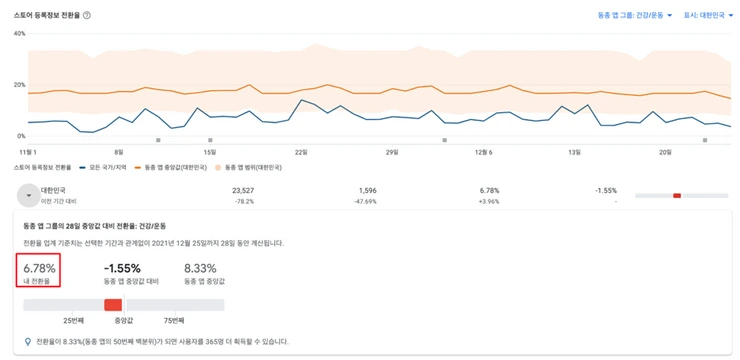Click the 8.33% 동종 앱 중앙값 value
This screenshot has width=740, height=360.
coord(200,269)
